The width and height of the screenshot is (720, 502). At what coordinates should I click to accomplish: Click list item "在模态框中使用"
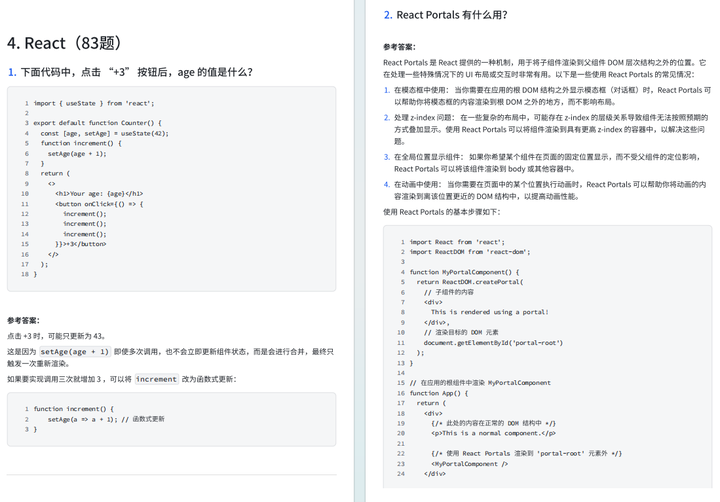tap(547, 96)
